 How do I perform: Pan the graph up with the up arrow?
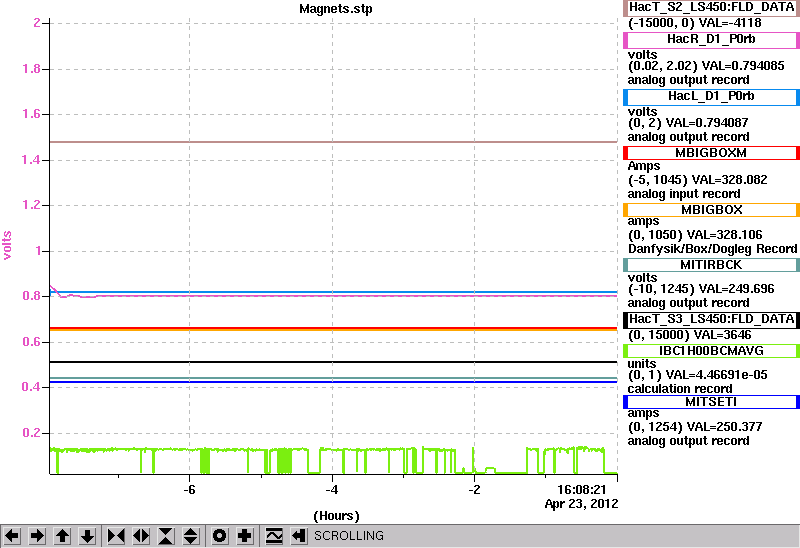click(x=62, y=536)
